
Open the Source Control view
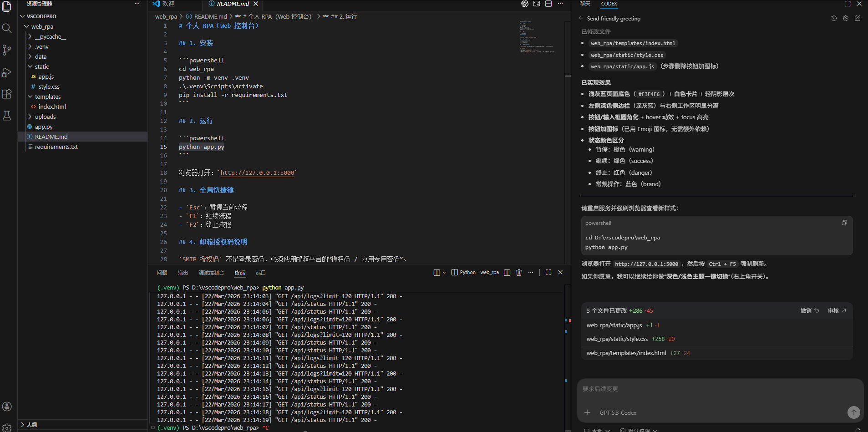(x=7, y=50)
